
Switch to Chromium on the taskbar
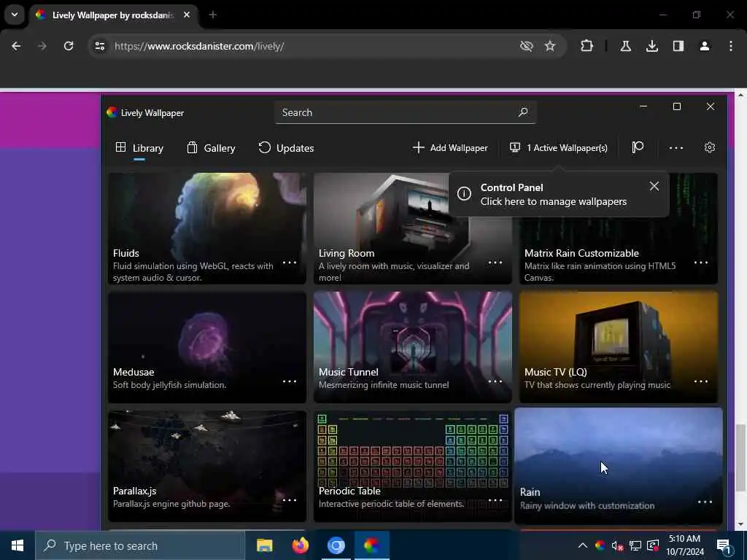[336, 545]
